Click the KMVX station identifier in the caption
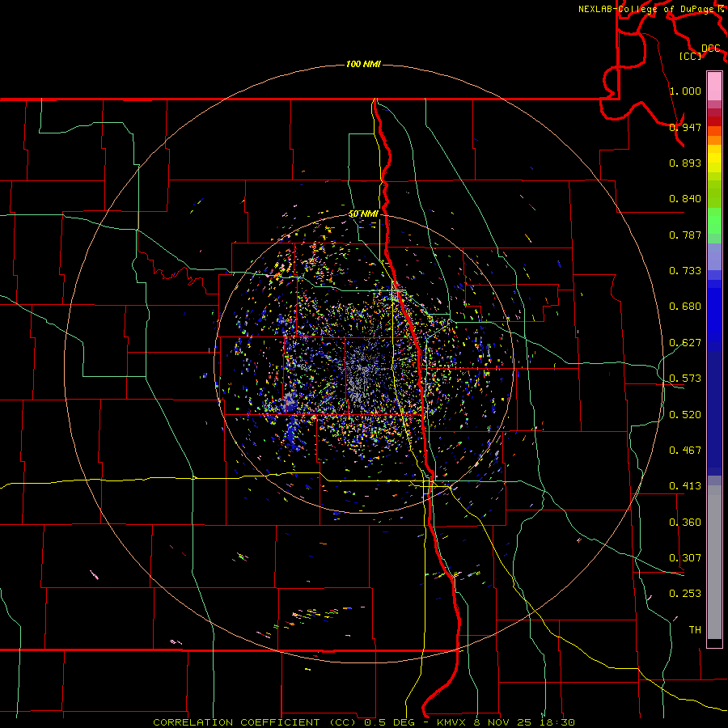 coord(453,722)
